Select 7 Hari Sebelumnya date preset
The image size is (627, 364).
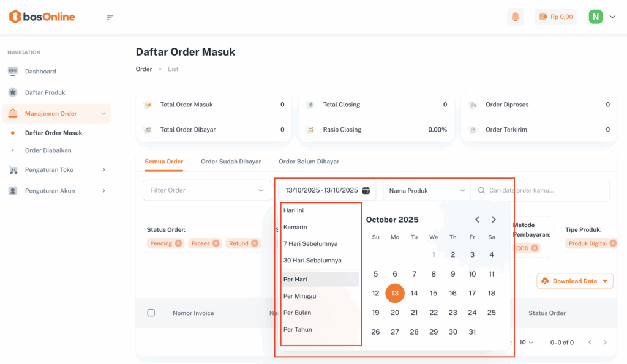310,243
